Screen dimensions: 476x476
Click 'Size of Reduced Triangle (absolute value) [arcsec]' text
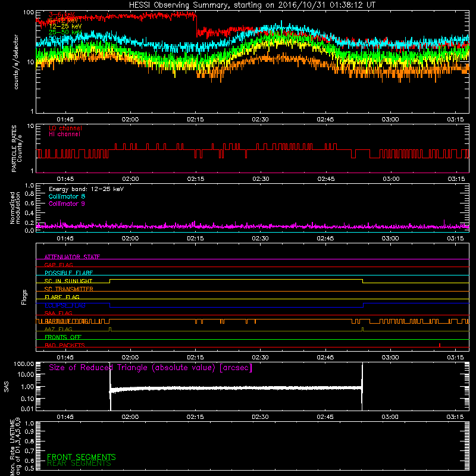pyautogui.click(x=151, y=368)
